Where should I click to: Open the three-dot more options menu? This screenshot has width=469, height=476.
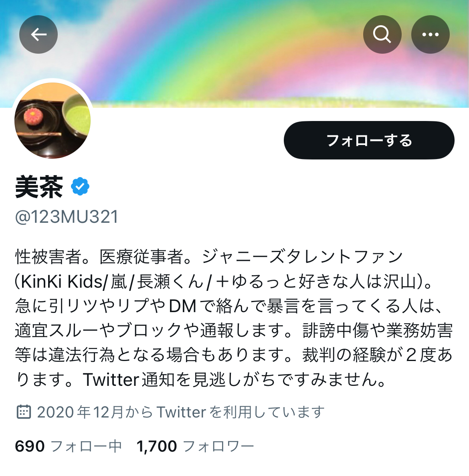[431, 34]
